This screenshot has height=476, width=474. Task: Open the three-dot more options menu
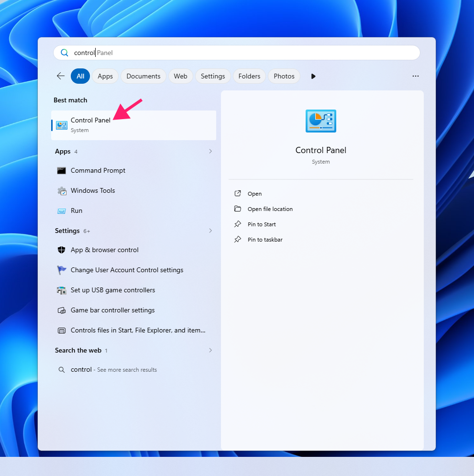[x=416, y=76]
